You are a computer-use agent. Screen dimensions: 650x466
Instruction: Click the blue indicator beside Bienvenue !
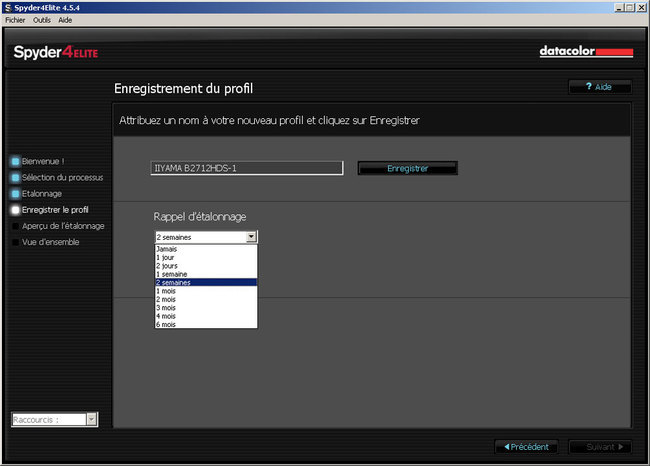(x=15, y=161)
